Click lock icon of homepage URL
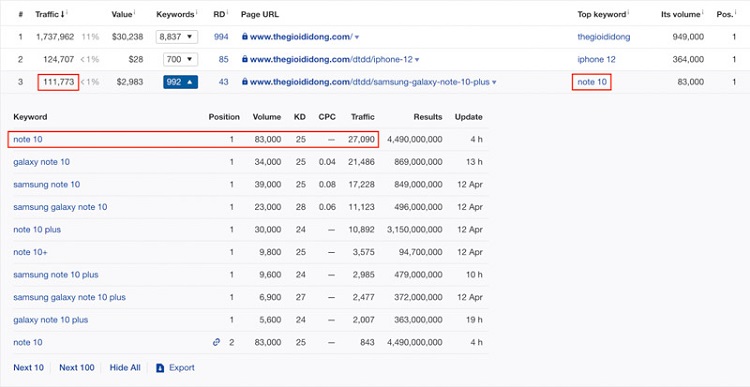This screenshot has height=387, width=750. tap(245, 36)
